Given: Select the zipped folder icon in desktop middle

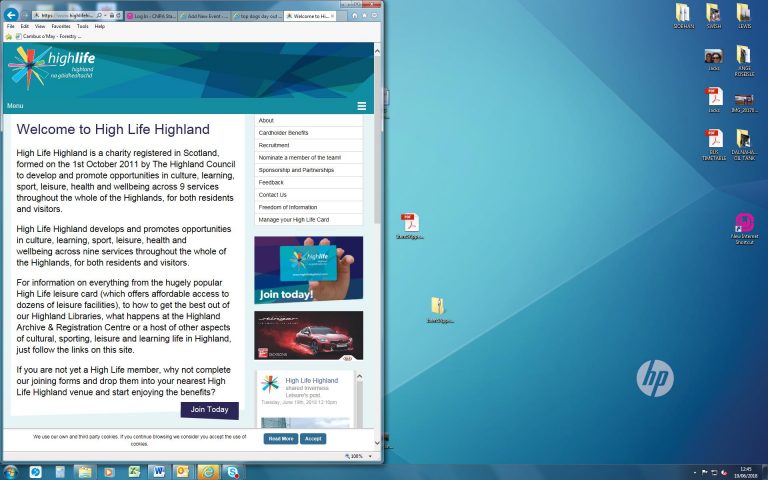Looking at the screenshot, I should (439, 311).
